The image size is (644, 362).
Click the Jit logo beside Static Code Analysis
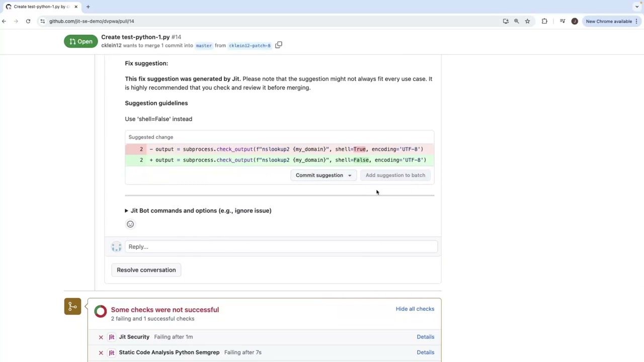112,352
